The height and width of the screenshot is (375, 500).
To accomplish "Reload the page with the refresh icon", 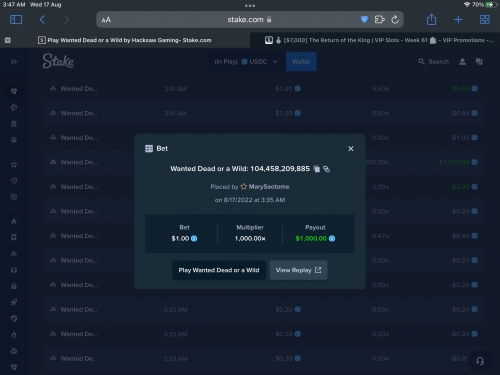I will click(395, 20).
